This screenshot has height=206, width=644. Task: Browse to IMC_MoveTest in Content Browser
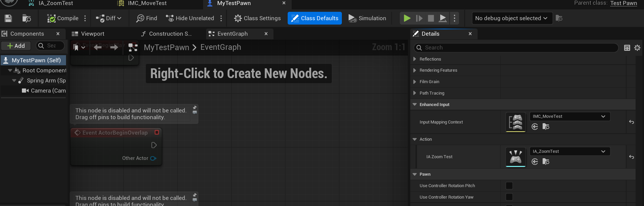(546, 127)
